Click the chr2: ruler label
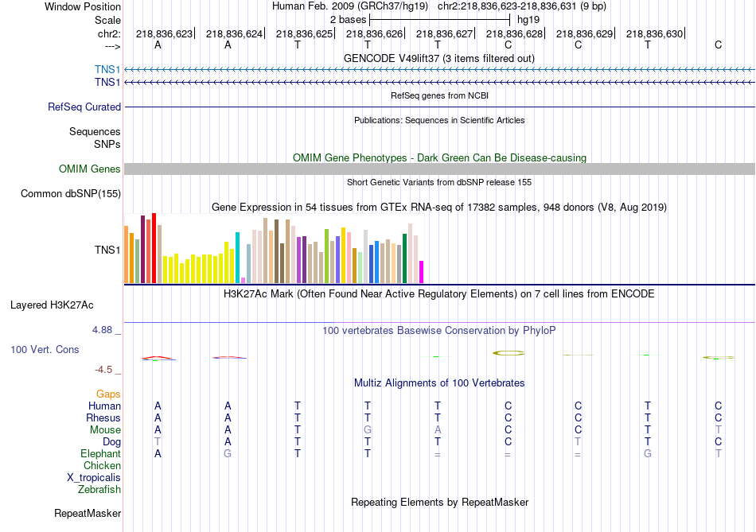 [x=109, y=33]
